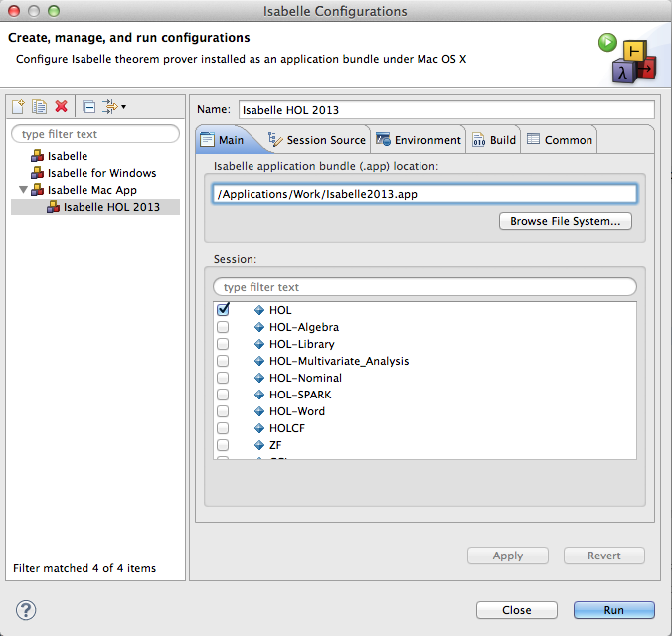The image size is (672, 636).
Task: Click the ZF diamond icon
Action: click(x=259, y=445)
